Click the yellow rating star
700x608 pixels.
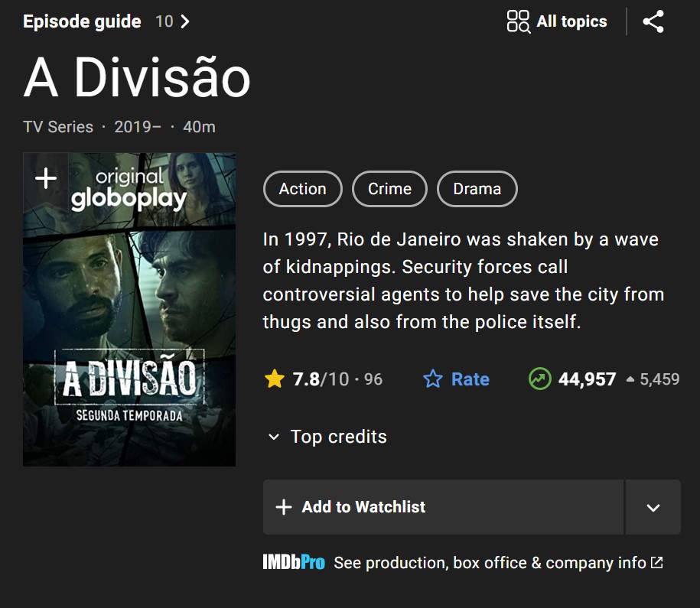pos(274,379)
